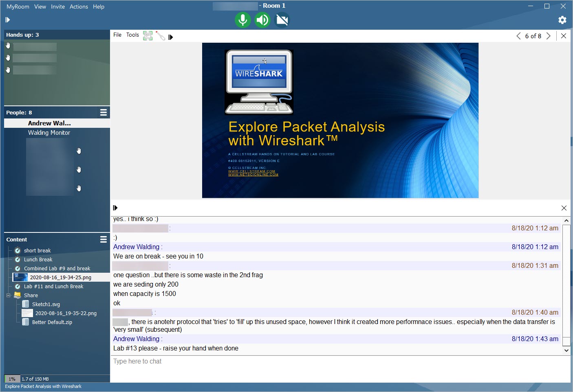Open the Content panel hamburger menu

(x=104, y=239)
